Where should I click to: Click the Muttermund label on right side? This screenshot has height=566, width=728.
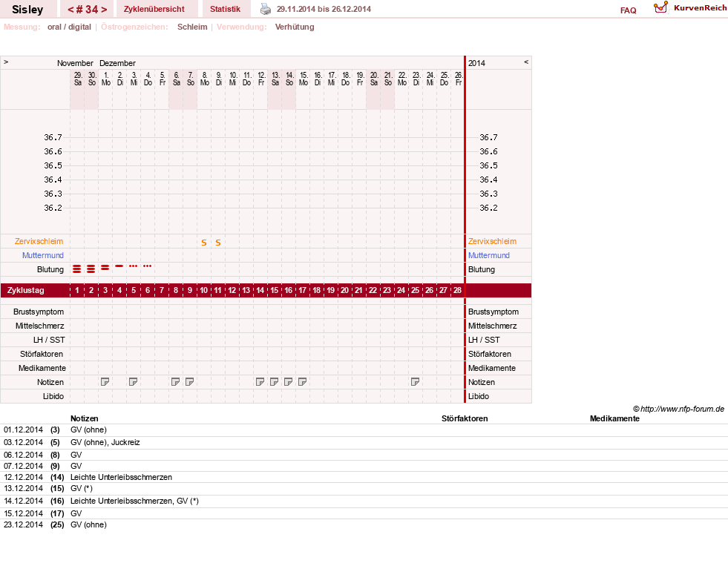489,255
